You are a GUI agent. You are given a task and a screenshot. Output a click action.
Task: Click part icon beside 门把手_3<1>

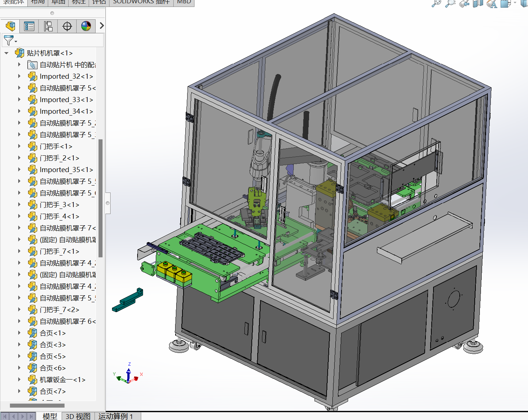tap(32, 205)
